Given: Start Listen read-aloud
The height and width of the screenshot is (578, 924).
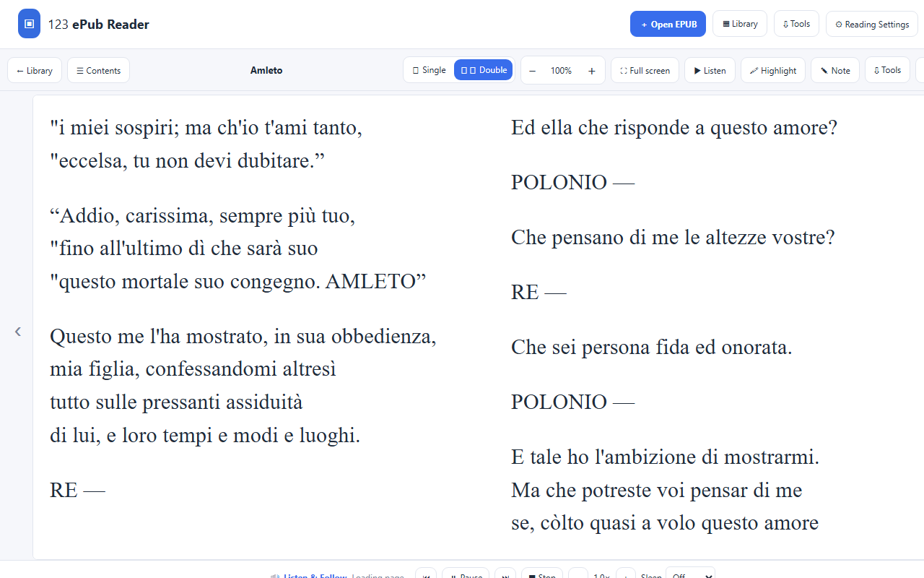Looking at the screenshot, I should click(710, 70).
